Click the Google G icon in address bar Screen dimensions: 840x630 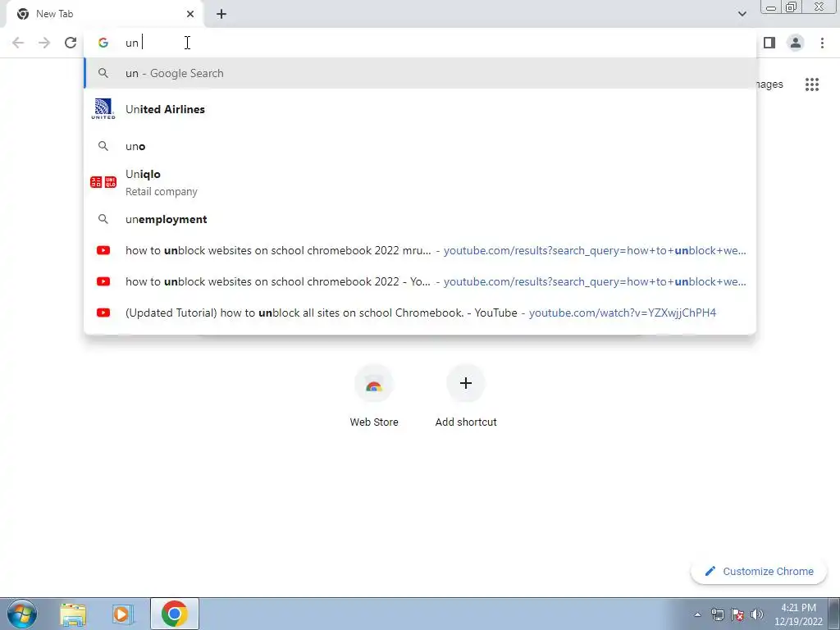103,43
